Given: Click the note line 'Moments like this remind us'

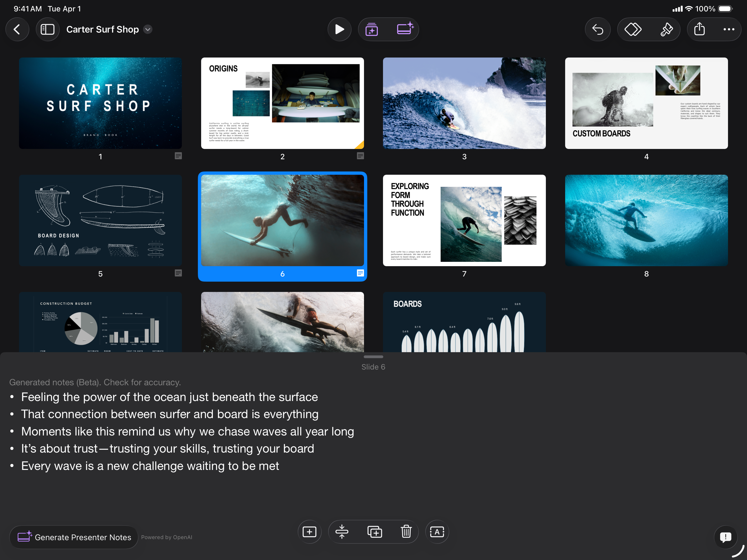Looking at the screenshot, I should 187,431.
